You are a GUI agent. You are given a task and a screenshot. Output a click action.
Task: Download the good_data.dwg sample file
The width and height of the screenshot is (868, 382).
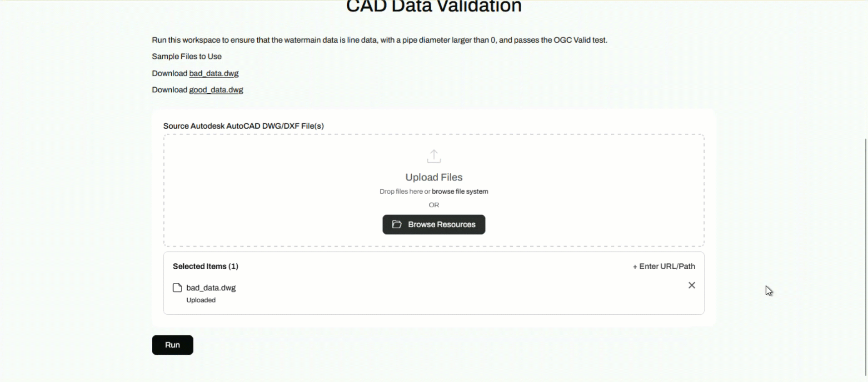click(x=216, y=90)
